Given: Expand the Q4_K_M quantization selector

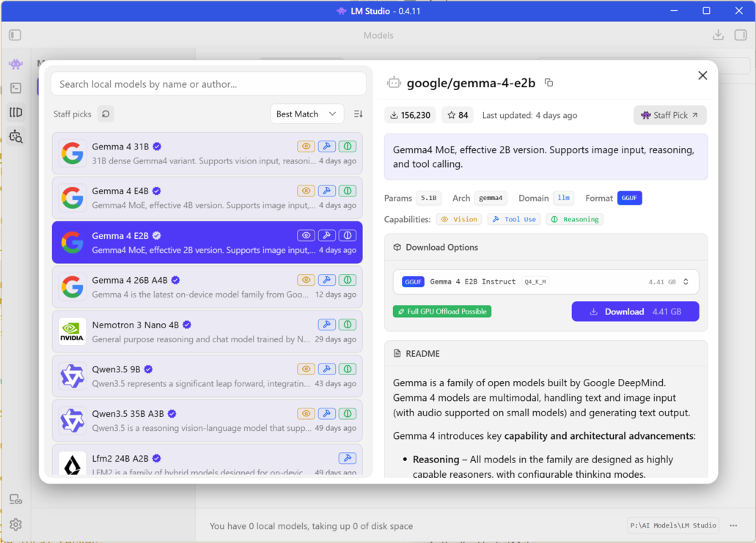Looking at the screenshot, I should tap(686, 282).
